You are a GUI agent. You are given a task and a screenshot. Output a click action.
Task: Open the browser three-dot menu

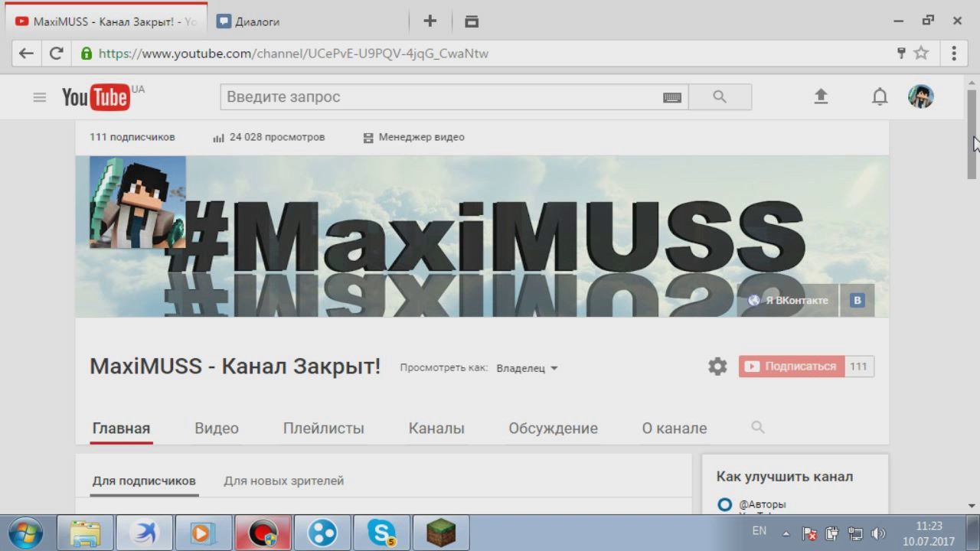tap(954, 53)
